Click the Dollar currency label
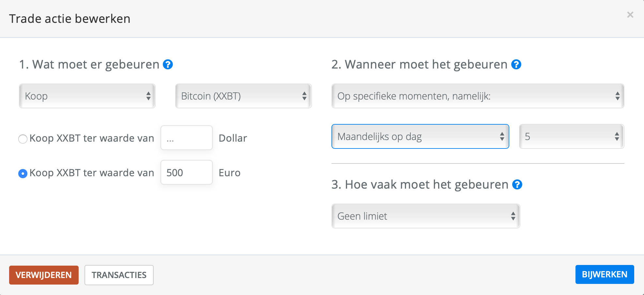This screenshot has height=295, width=644. click(233, 138)
